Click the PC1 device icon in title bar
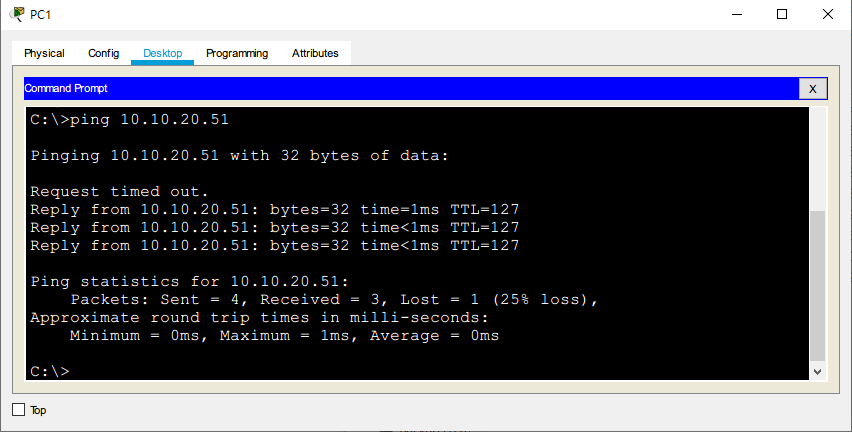 coord(17,14)
